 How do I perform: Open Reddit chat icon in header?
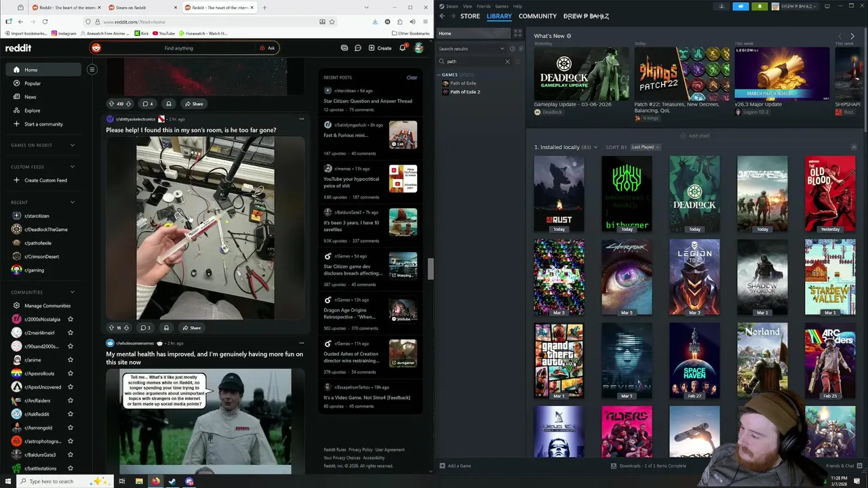pyautogui.click(x=358, y=48)
